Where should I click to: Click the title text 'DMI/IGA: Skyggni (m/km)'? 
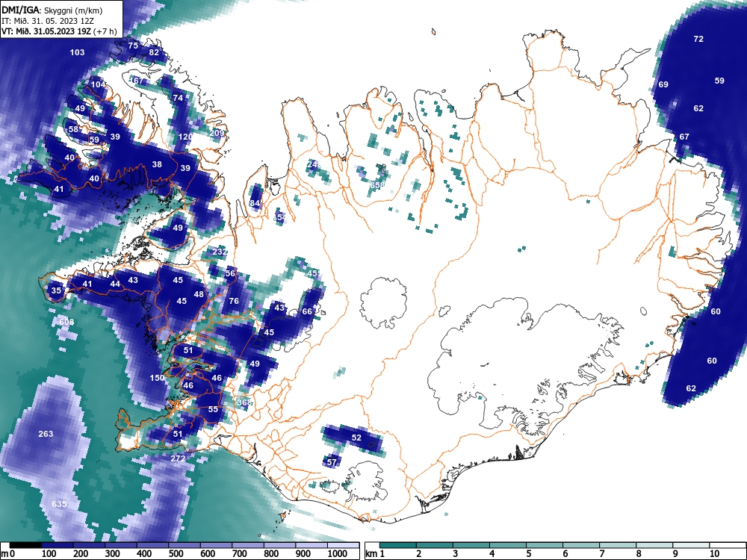(52, 10)
